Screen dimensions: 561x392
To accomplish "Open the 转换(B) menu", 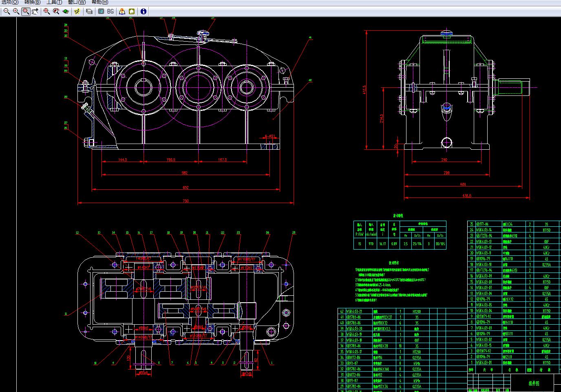I will tap(32, 2).
